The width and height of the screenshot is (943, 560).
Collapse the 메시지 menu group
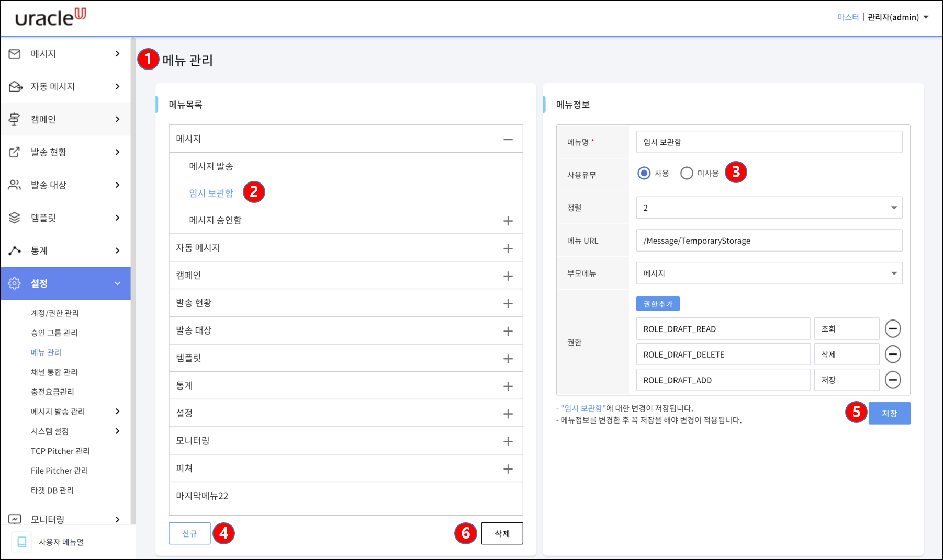pyautogui.click(x=508, y=139)
